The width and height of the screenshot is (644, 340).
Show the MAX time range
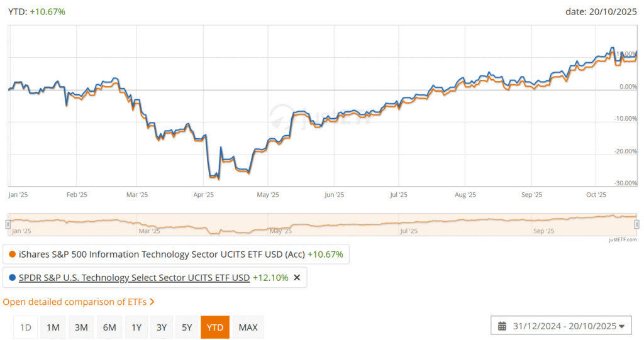coord(248,327)
